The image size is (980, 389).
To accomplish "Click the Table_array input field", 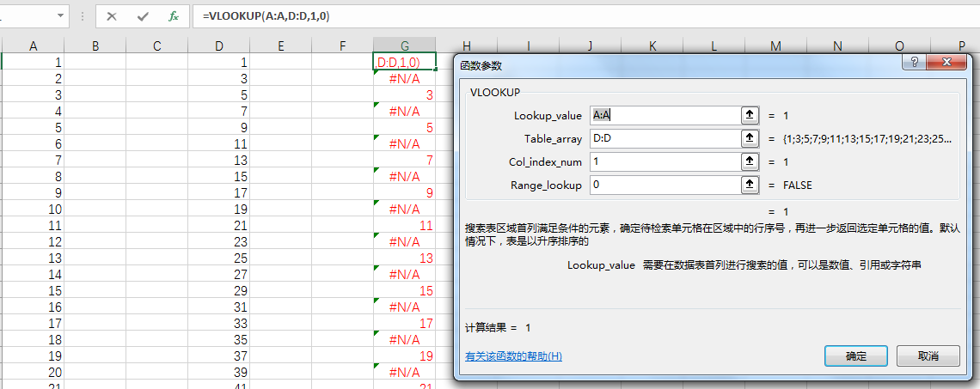I will [x=664, y=138].
